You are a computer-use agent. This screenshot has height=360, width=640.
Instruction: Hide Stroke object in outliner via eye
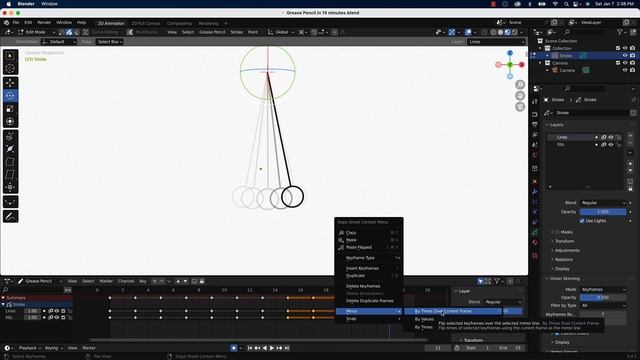click(625, 56)
